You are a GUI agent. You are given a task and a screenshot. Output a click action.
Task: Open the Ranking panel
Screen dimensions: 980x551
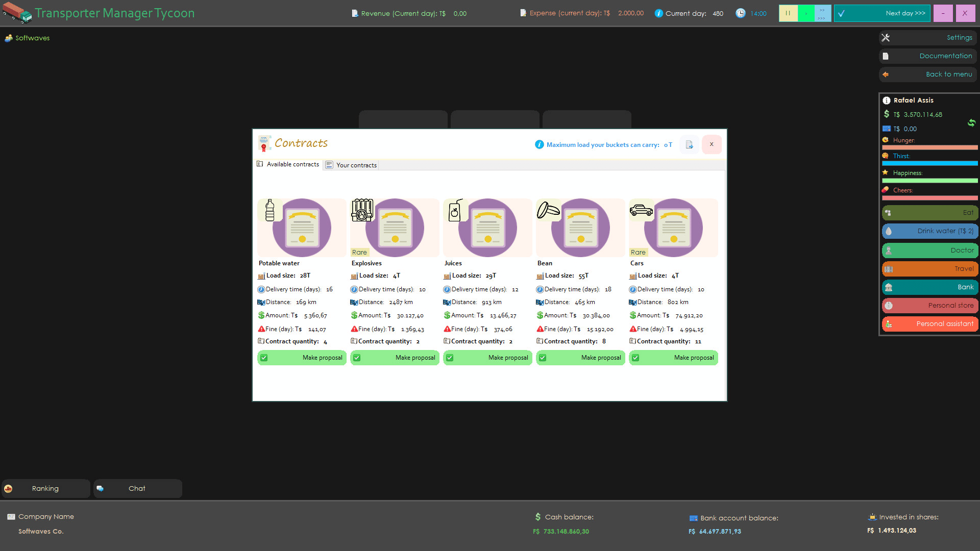(x=45, y=489)
